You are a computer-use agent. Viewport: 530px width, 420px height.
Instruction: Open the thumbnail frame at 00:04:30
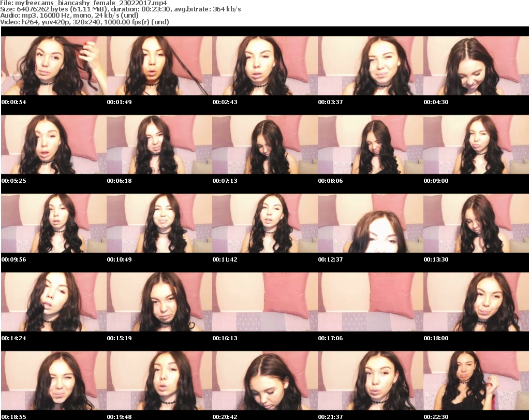(476, 66)
